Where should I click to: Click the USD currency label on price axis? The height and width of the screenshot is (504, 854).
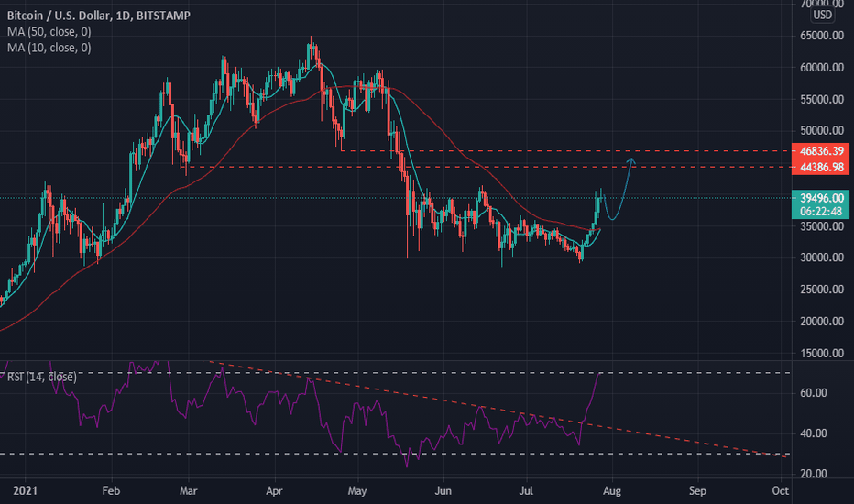(x=823, y=16)
